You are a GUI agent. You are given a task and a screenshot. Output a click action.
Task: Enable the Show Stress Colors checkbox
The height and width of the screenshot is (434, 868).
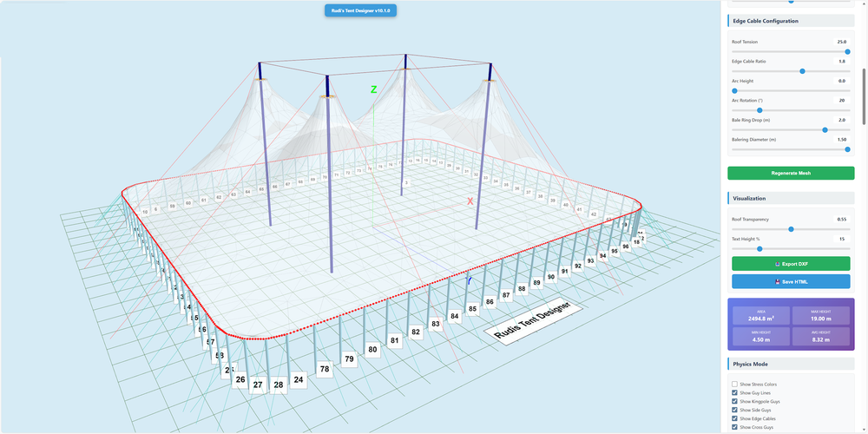tap(734, 385)
